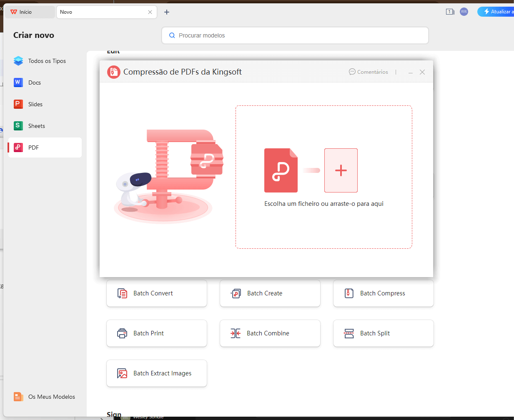514x420 pixels.
Task: Open Batch Create tool
Action: pos(270,293)
